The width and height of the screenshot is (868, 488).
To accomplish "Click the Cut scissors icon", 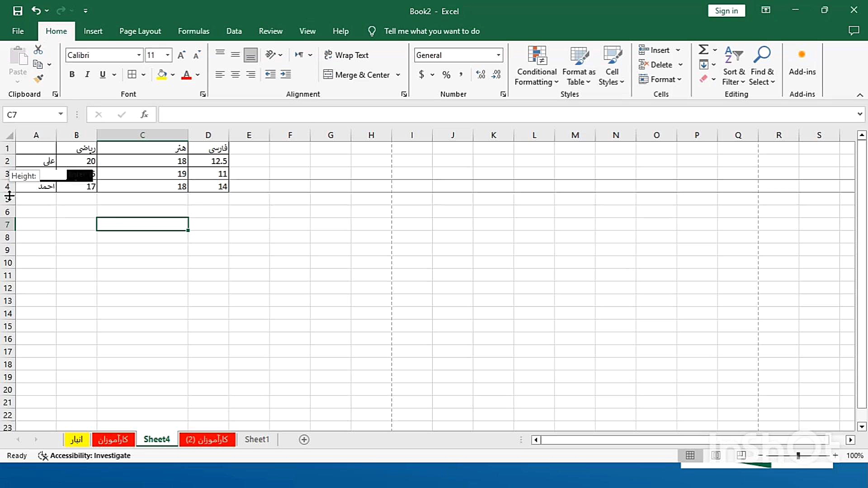I will click(x=38, y=50).
